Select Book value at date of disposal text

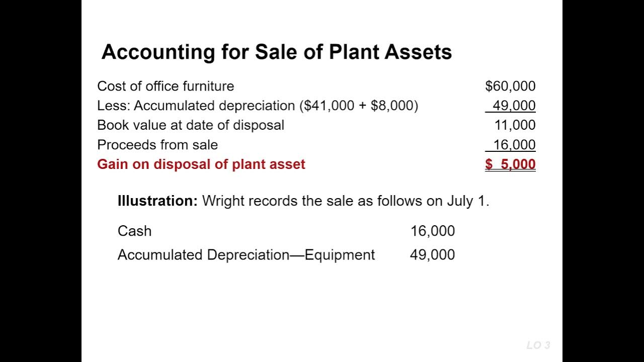point(191,125)
